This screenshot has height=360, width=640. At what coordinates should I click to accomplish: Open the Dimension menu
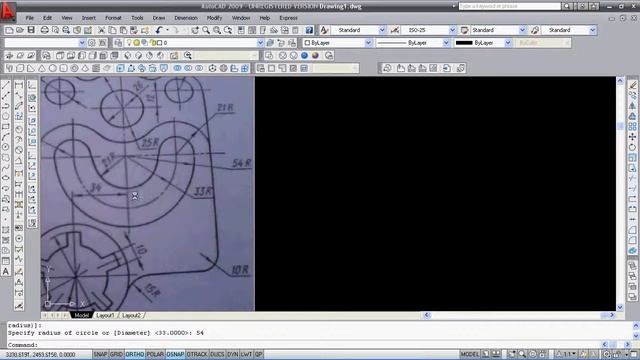tap(186, 18)
